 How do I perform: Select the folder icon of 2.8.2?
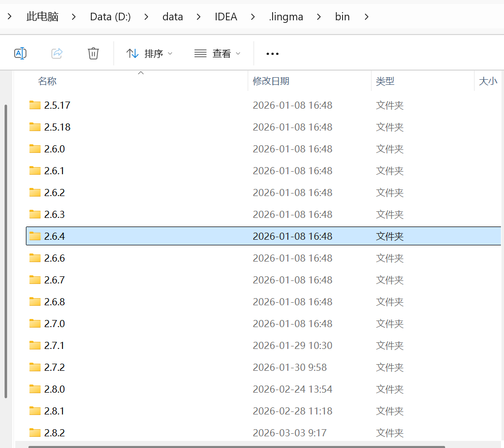click(x=35, y=433)
